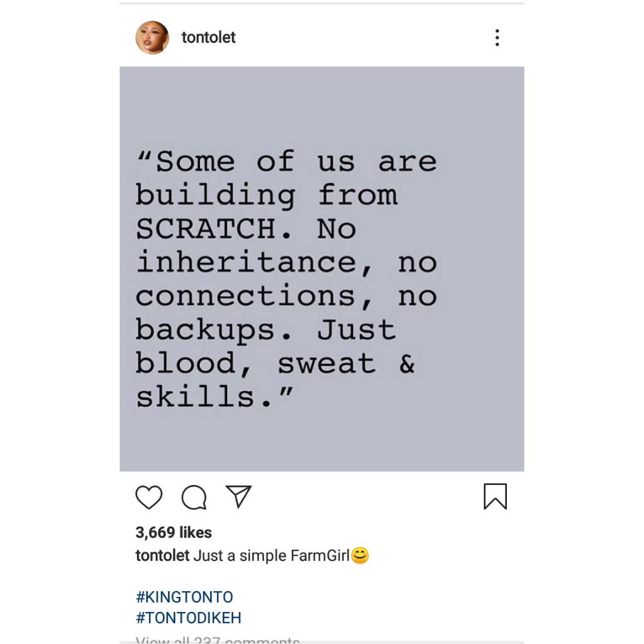The height and width of the screenshot is (644, 644).
Task: Select the tontolet name above the caption
Action: coord(161,555)
